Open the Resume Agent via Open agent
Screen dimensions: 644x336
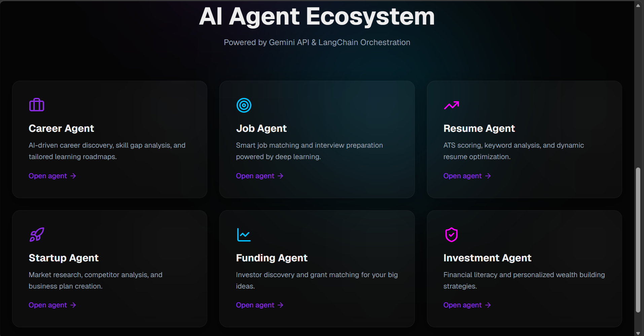[467, 176]
